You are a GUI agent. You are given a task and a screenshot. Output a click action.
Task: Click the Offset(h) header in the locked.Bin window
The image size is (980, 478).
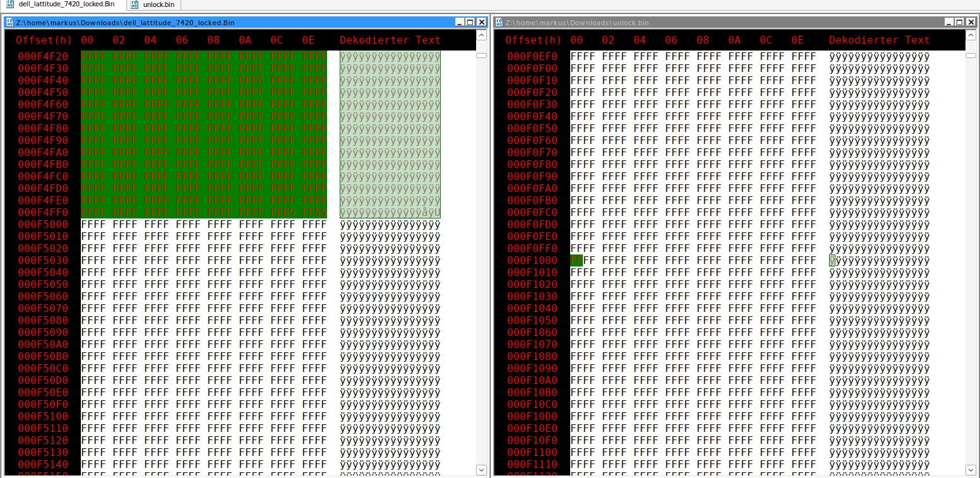(44, 40)
